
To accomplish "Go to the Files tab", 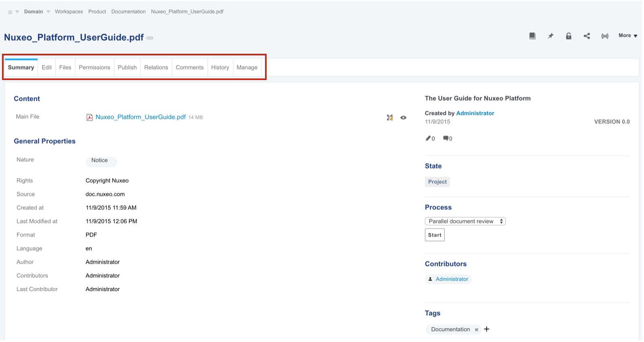I will click(x=65, y=68).
